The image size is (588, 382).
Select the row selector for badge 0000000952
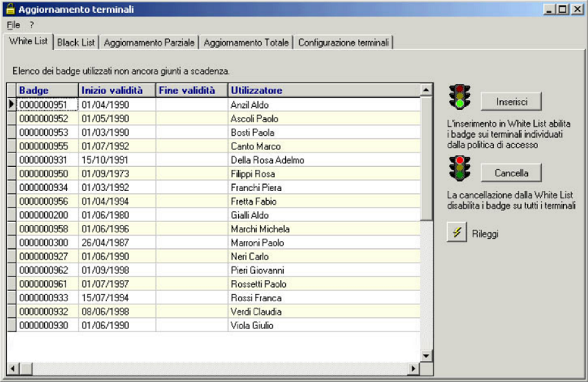coord(11,119)
